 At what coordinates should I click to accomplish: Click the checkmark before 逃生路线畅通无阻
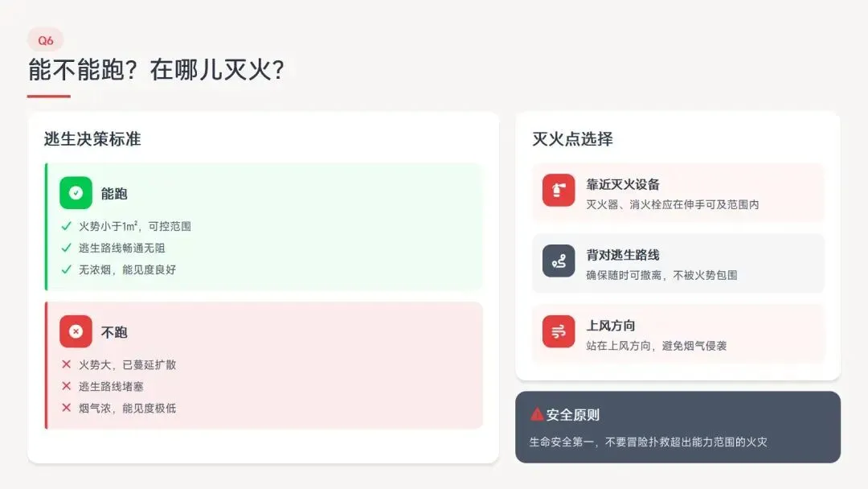point(67,248)
